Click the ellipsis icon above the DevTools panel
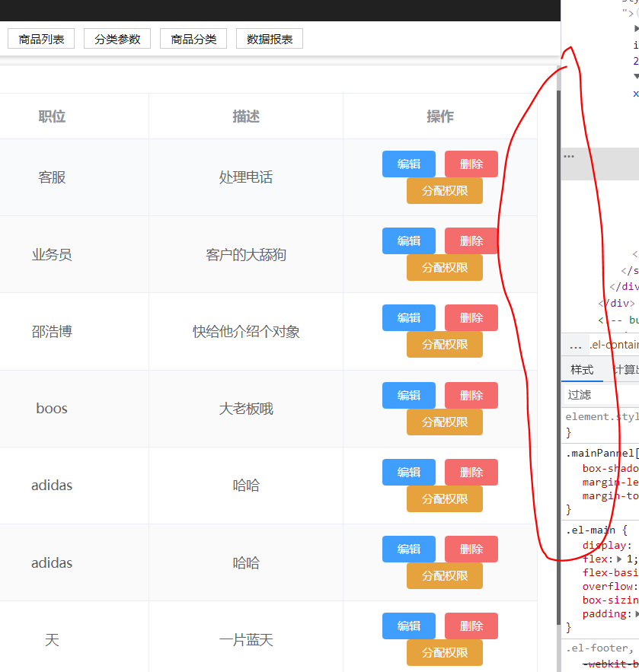This screenshot has width=639, height=672. tap(569, 155)
